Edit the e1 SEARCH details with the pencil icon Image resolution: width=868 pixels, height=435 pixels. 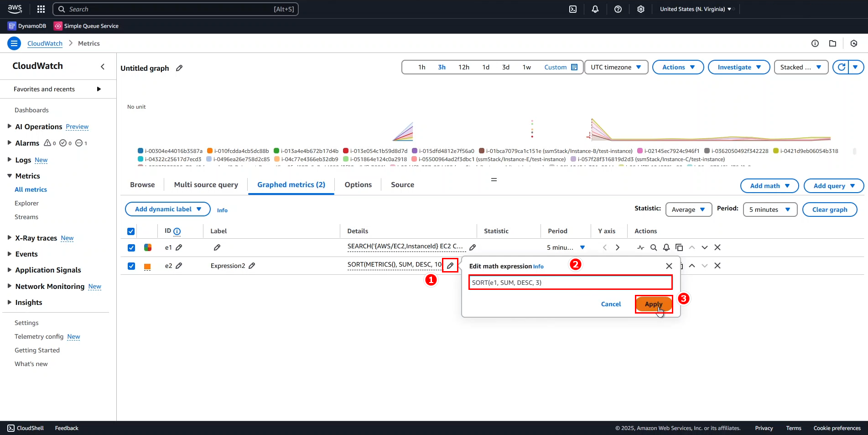(472, 247)
